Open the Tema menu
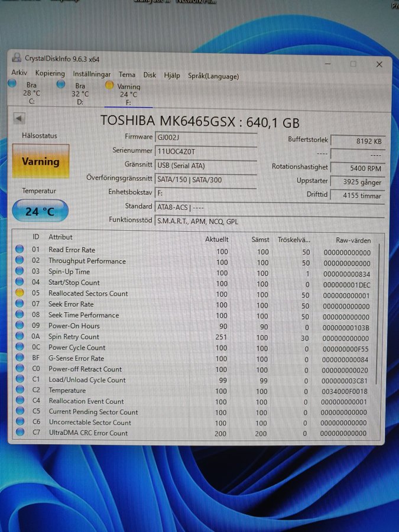 [126, 75]
